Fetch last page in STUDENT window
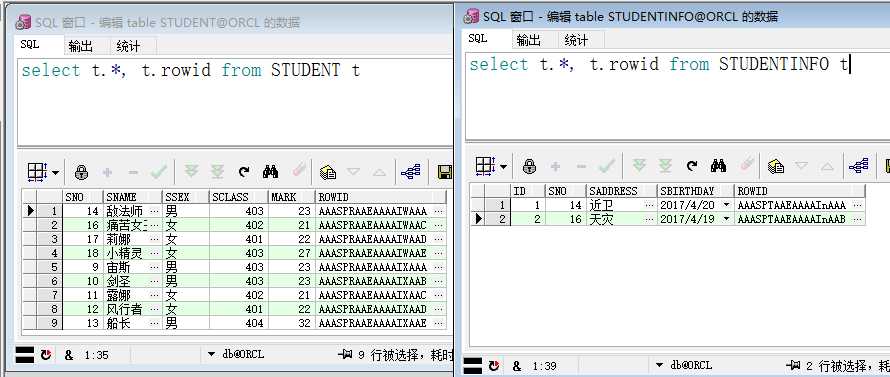The width and height of the screenshot is (890, 377). tap(217, 171)
